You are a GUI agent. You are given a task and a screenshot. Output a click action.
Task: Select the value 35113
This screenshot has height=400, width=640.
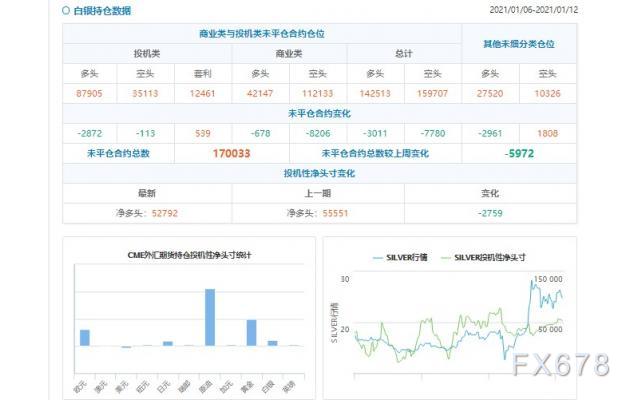tap(145, 93)
